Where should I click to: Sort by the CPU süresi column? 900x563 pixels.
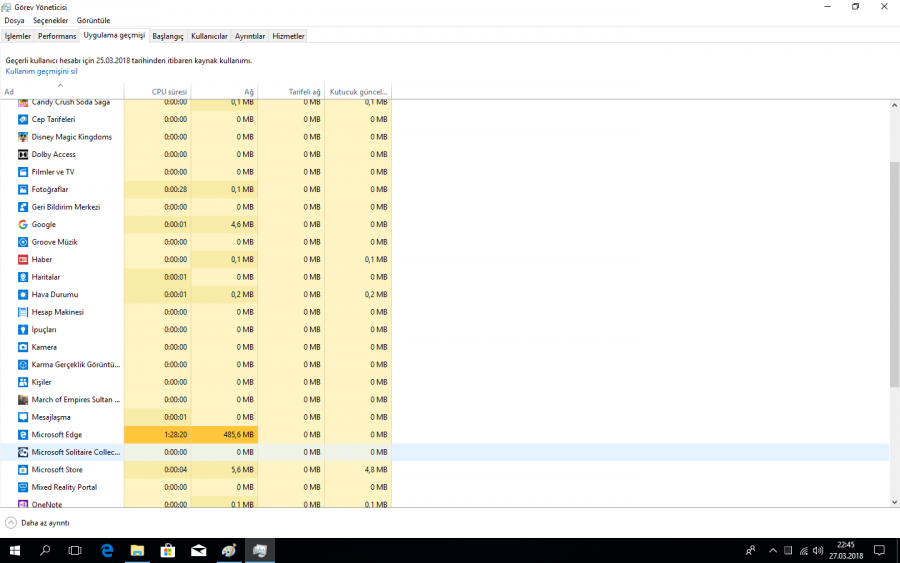click(157, 91)
